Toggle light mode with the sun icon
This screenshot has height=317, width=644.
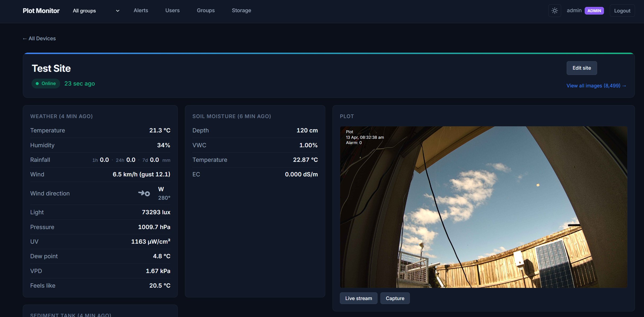click(x=554, y=11)
